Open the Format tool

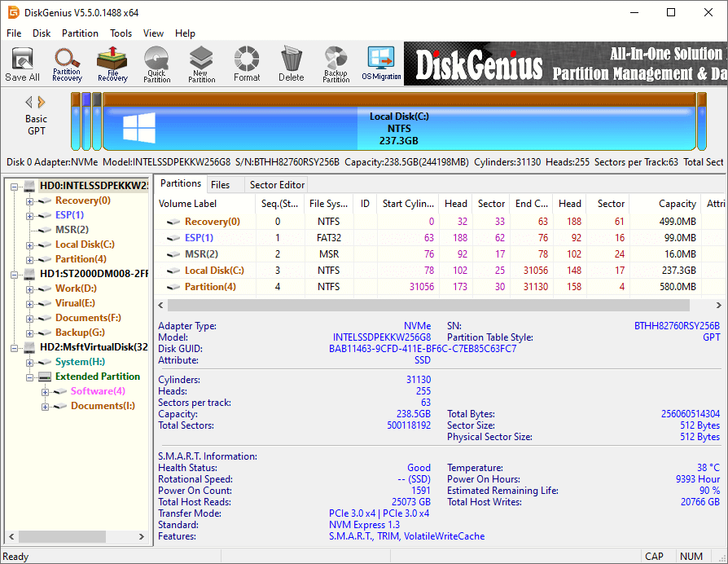pyautogui.click(x=245, y=64)
